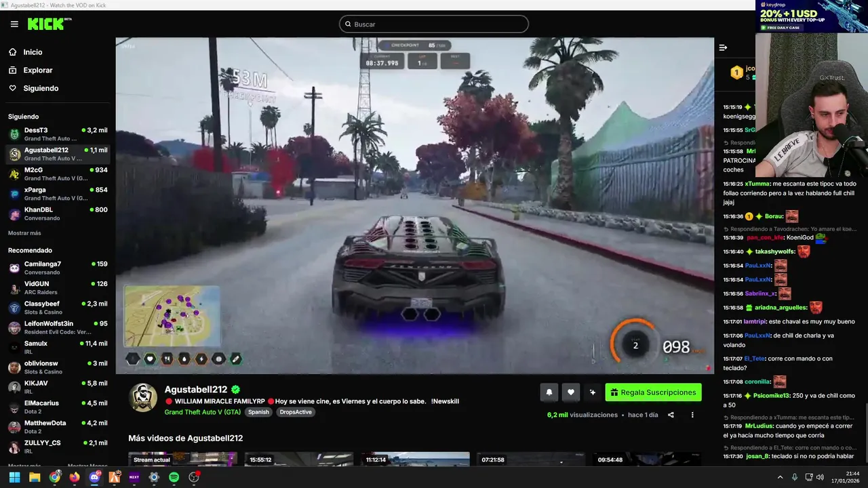This screenshot has width=868, height=488.
Task: Open Windows Start menu
Action: pos(14,477)
